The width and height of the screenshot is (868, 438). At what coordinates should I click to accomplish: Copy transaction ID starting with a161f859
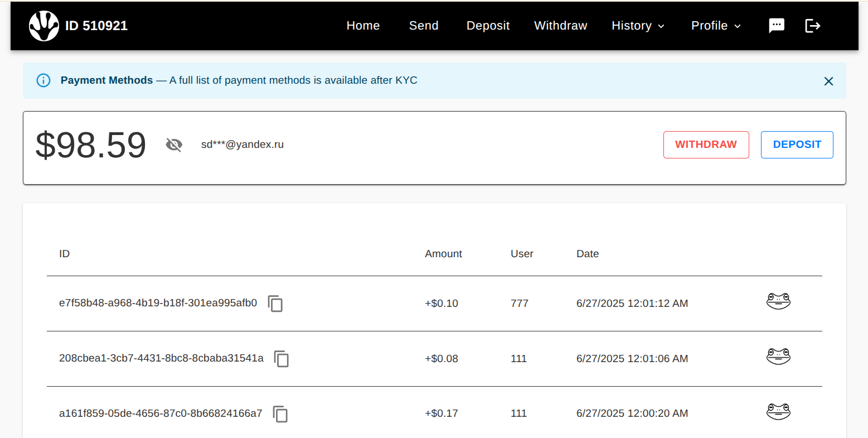[280, 414]
